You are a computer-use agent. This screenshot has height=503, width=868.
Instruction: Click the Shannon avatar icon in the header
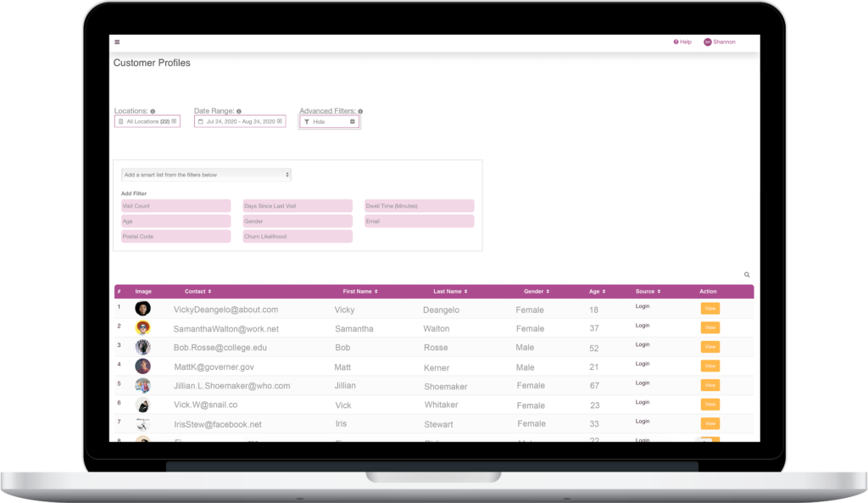709,41
